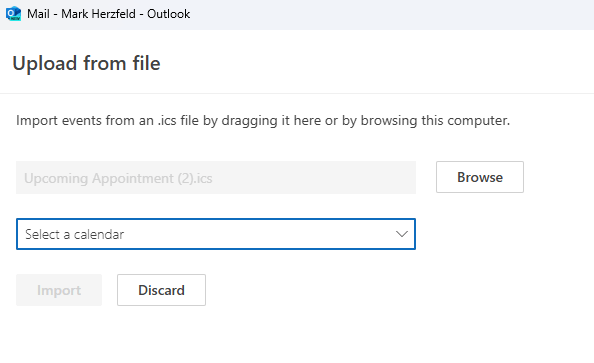
Task: Click the words 'browsing this computer' in instructions
Action: (x=435, y=120)
